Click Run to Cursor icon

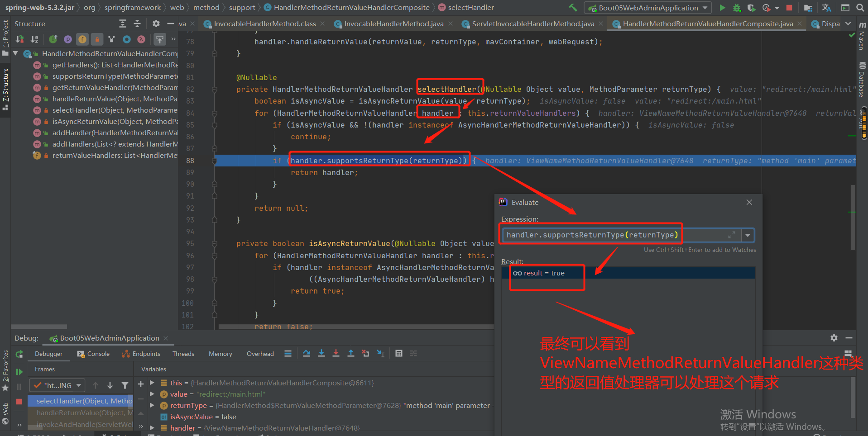pyautogui.click(x=381, y=354)
